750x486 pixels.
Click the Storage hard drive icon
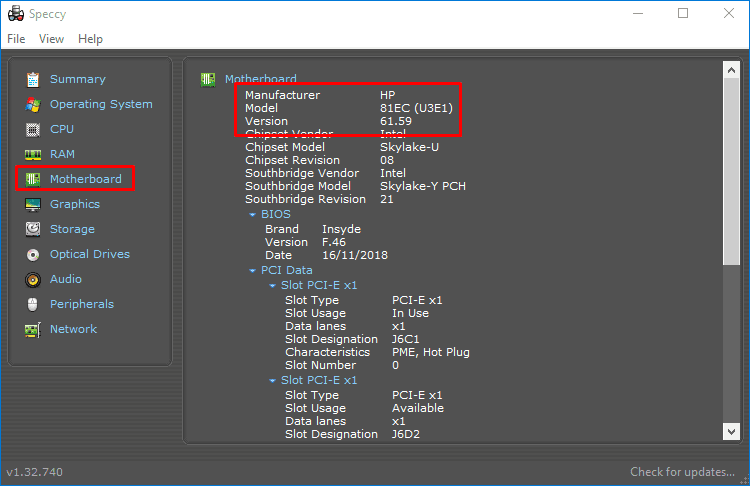tap(33, 229)
